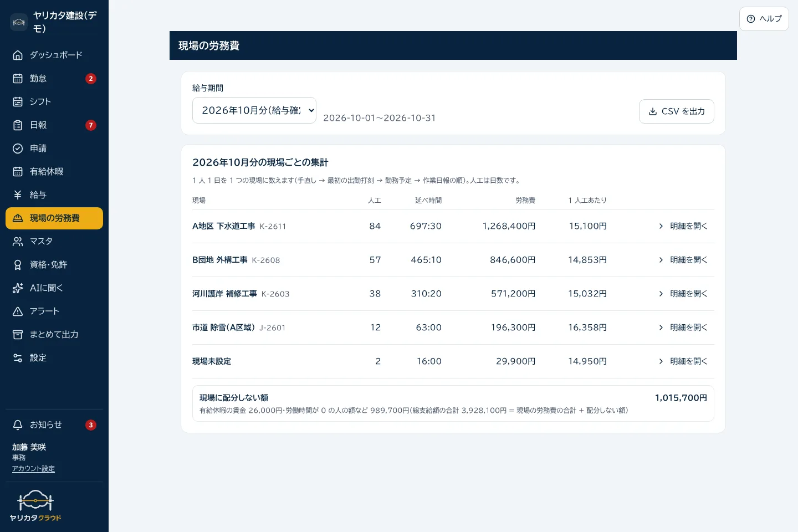
Task: Click the 労務費 column header
Action: pos(525,201)
